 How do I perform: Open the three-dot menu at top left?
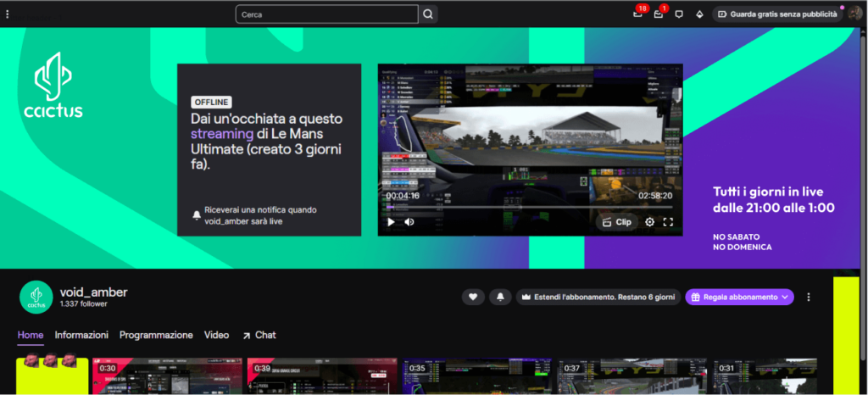pos(7,14)
